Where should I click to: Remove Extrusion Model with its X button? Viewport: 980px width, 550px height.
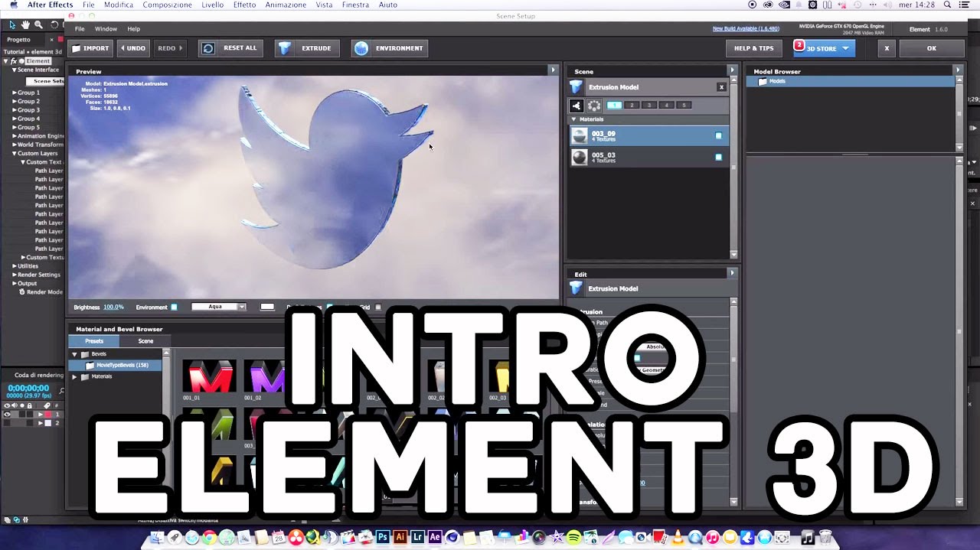(x=721, y=87)
